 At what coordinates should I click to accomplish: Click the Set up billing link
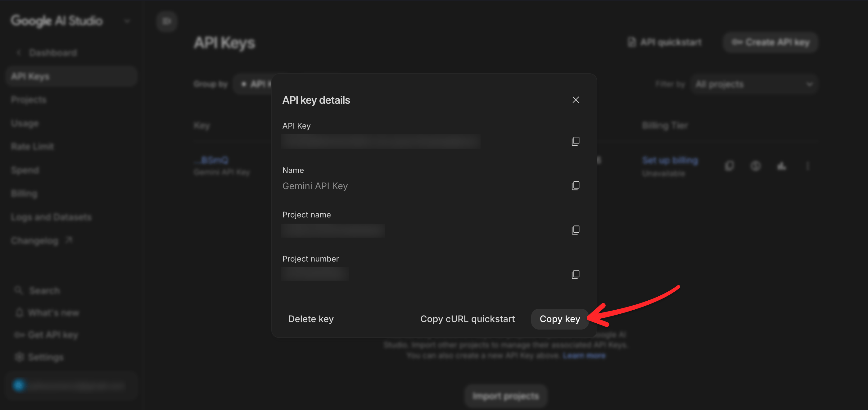670,160
